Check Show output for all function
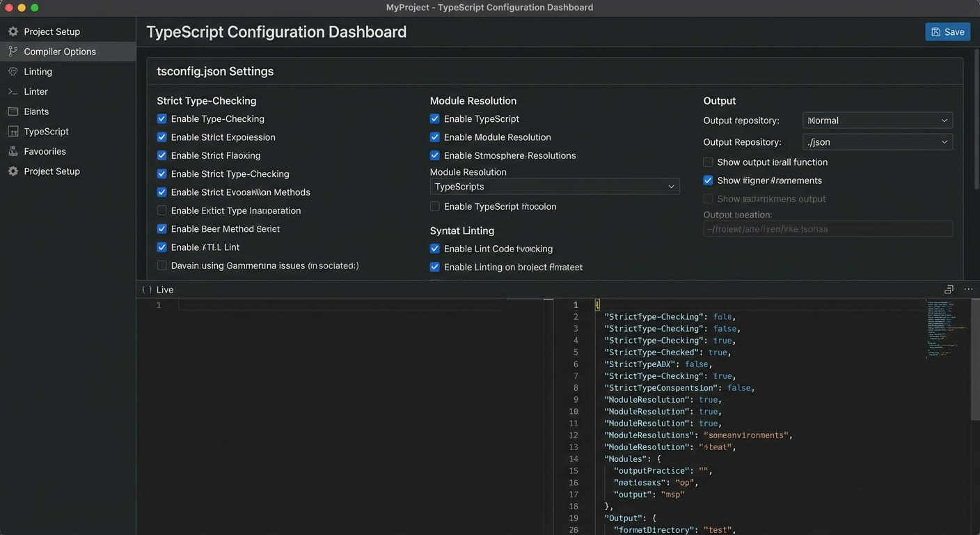This screenshot has width=980, height=535. point(708,162)
